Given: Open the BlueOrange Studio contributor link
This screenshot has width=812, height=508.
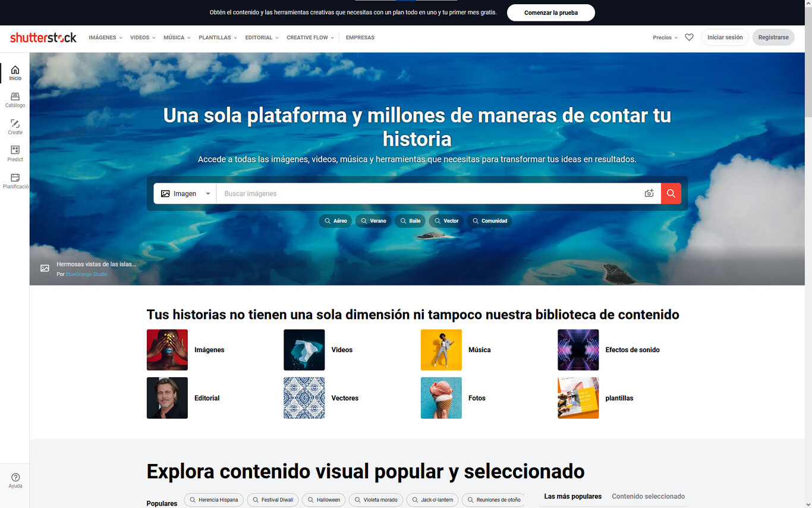Looking at the screenshot, I should click(86, 274).
